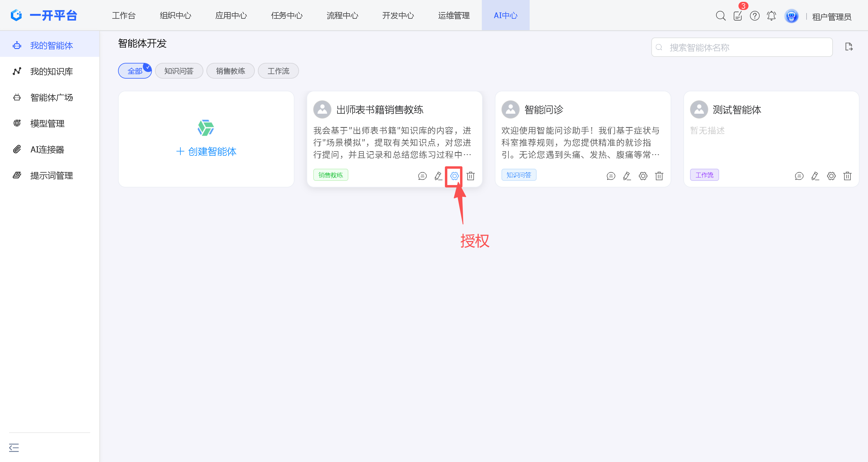This screenshot has height=462, width=868.
Task: Edit the 智能问诊 agent with pencil icon
Action: (627, 176)
